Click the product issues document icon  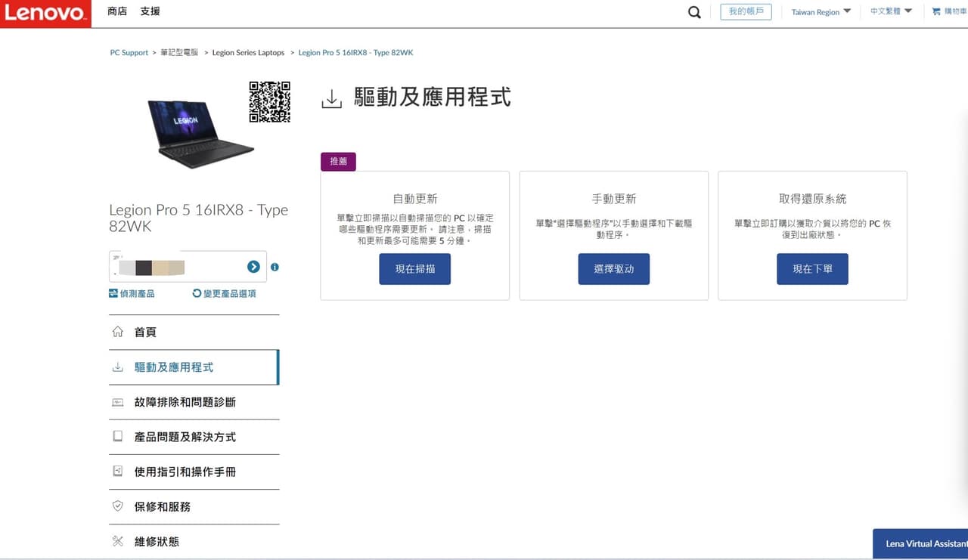click(x=117, y=437)
